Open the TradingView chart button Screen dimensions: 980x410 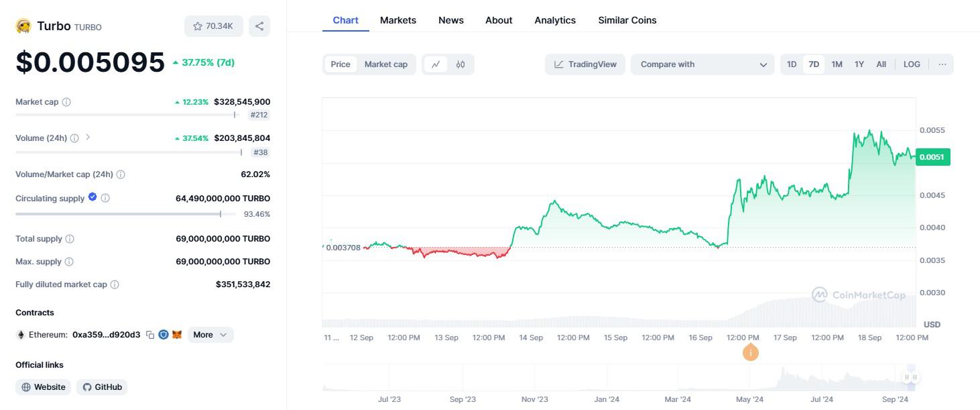(585, 64)
